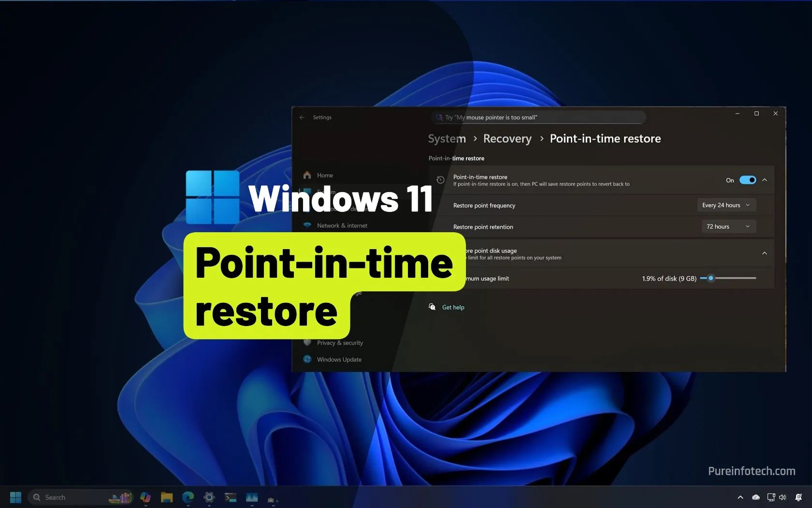812x508 pixels.
Task: Open the Home section in Settings sidebar
Action: (x=324, y=175)
